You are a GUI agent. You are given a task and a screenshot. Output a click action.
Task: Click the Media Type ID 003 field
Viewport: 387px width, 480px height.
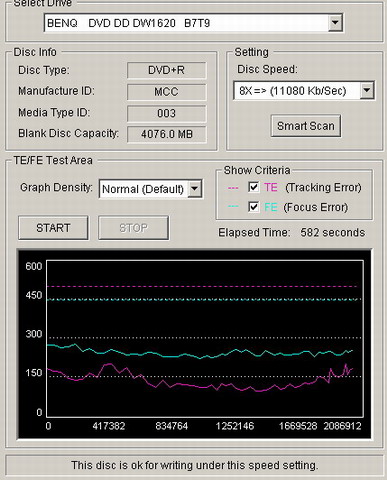(x=166, y=113)
